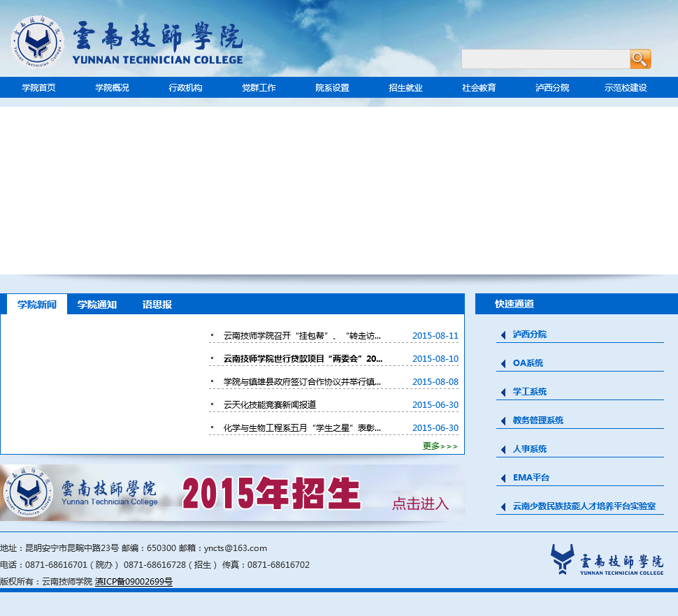Open the 示范校建设 navigation item
This screenshot has width=678, height=616.
point(626,88)
